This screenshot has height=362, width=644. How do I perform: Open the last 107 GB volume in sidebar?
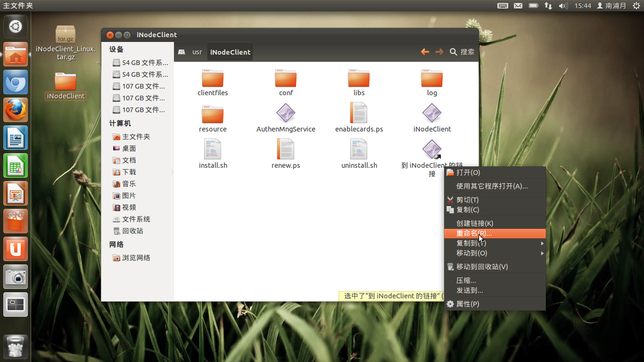(139, 110)
